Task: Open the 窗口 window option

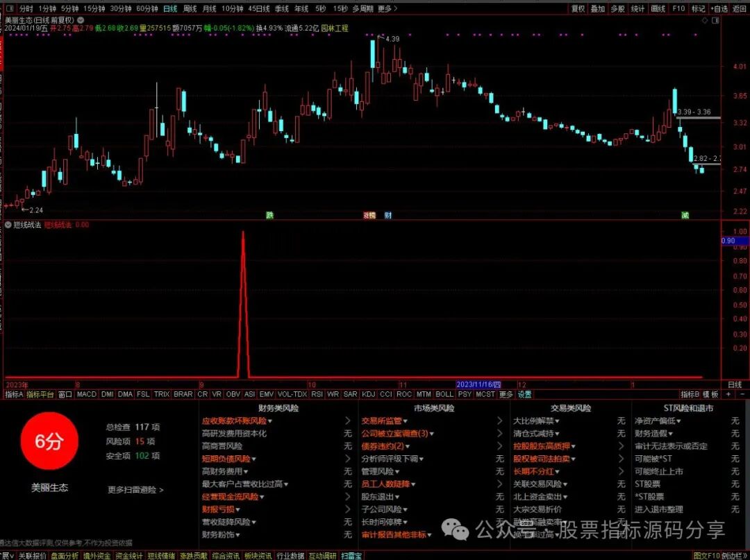Action: (65, 394)
